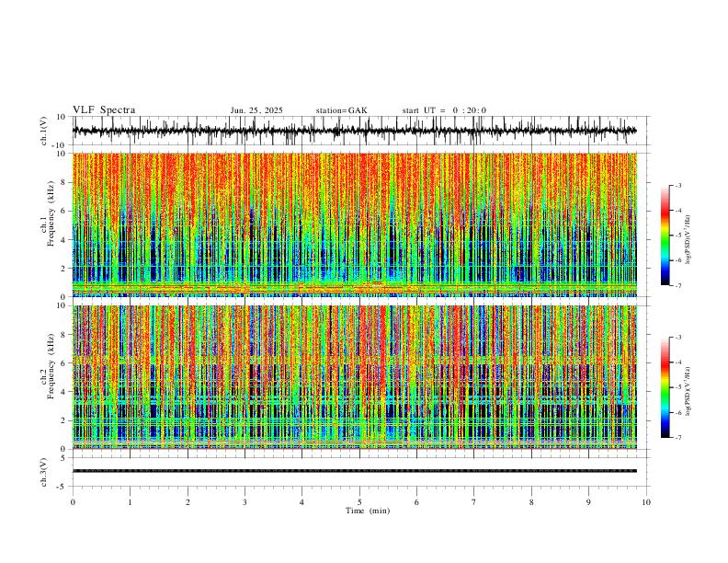Screen dimensions: 728x563
Task: Click time axis tick label '4'
Action: 301,502
